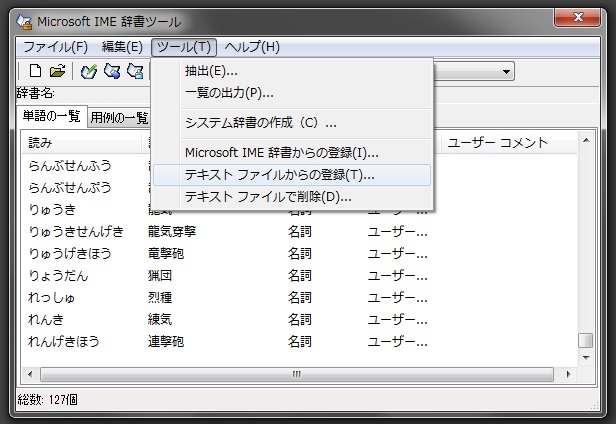Image resolution: width=616 pixels, height=424 pixels.
Task: Expand the toolbar dropdown arrow
Action: tap(506, 72)
